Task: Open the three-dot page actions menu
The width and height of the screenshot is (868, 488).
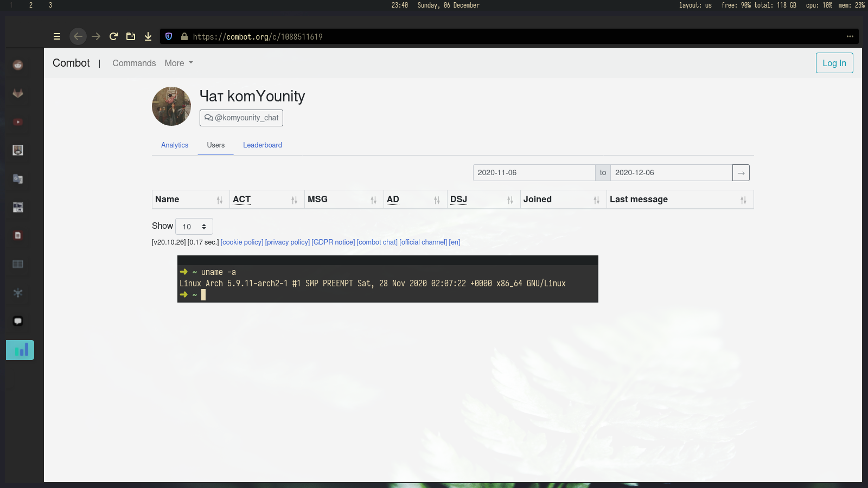Action: point(850,36)
